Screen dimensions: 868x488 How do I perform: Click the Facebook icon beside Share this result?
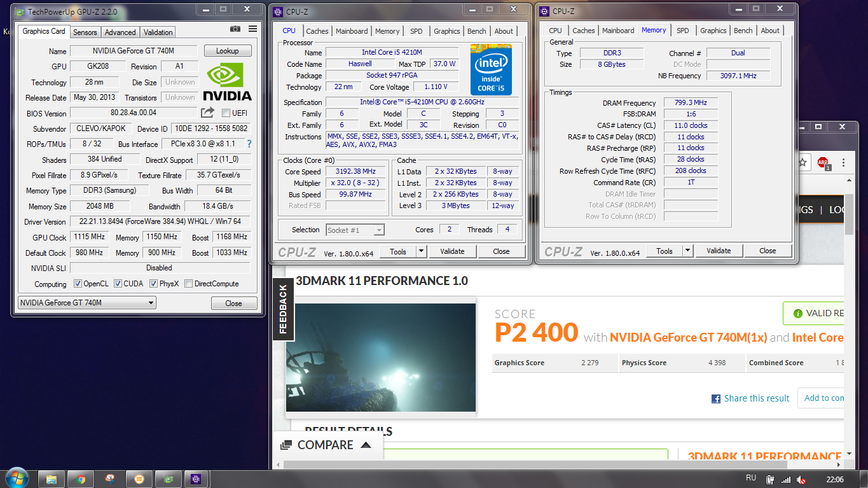point(716,398)
